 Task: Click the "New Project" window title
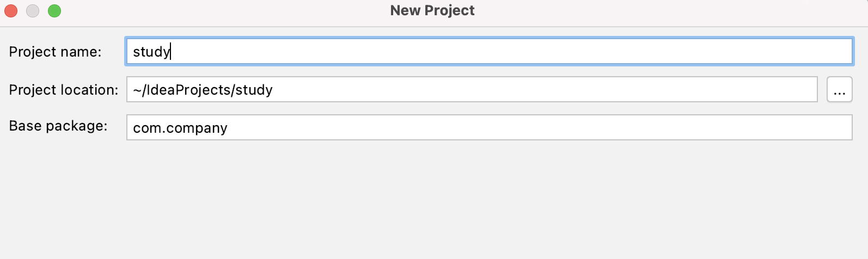click(x=432, y=10)
